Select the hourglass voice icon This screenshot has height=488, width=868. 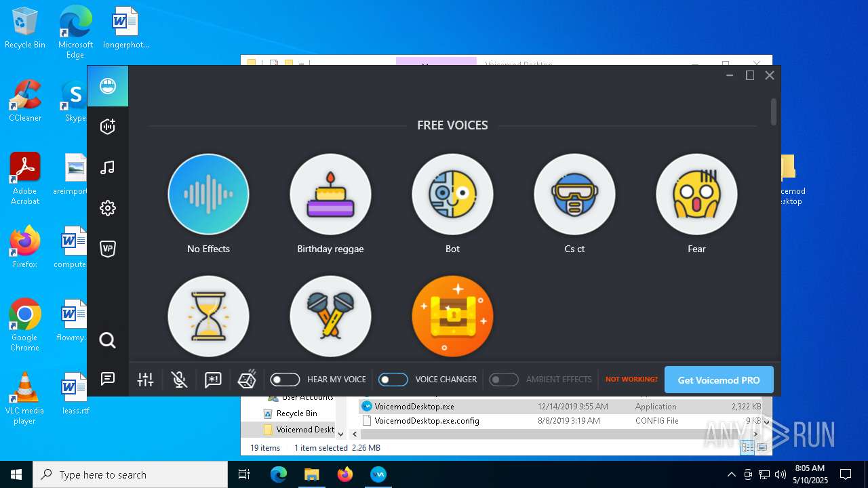pyautogui.click(x=208, y=317)
